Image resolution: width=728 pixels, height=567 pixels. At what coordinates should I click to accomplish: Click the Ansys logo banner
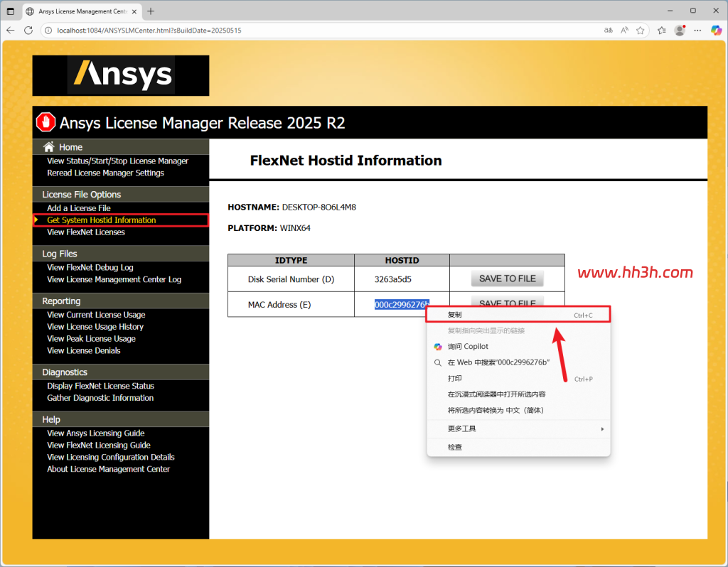(x=121, y=75)
